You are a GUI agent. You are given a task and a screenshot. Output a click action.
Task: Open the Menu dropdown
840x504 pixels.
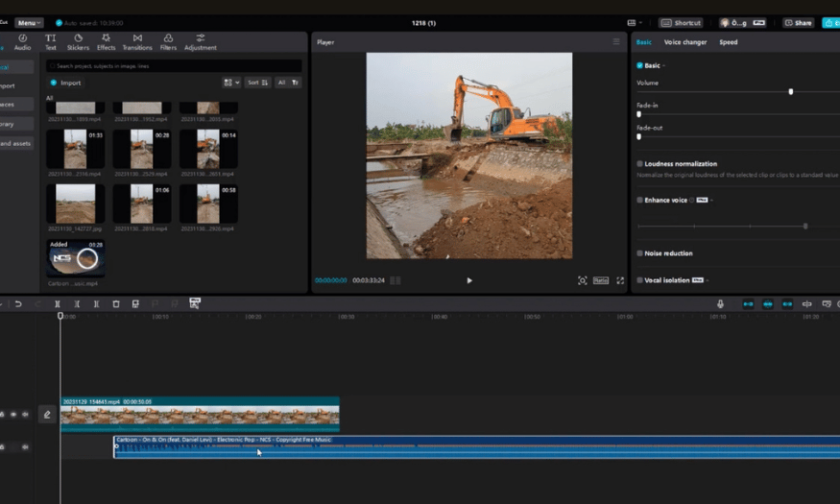click(x=29, y=23)
